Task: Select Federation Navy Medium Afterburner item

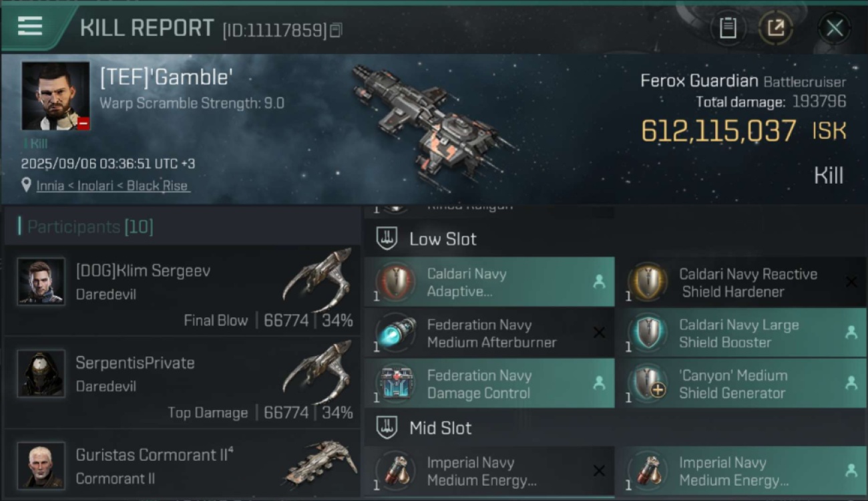Action: 489,333
